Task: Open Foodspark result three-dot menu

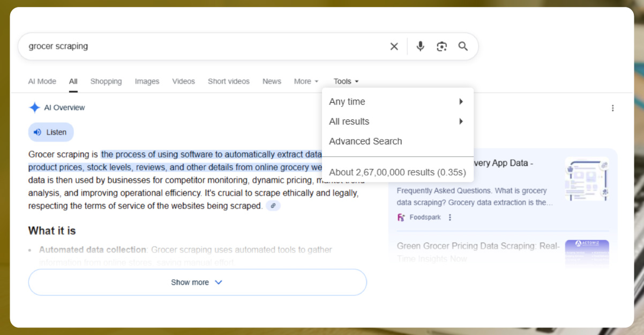Action: 450,218
